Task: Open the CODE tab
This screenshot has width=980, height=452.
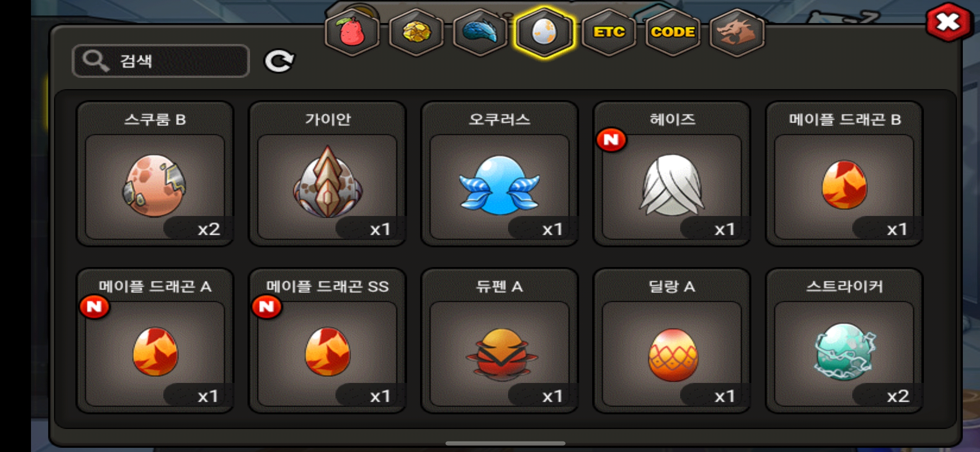Action: [673, 32]
